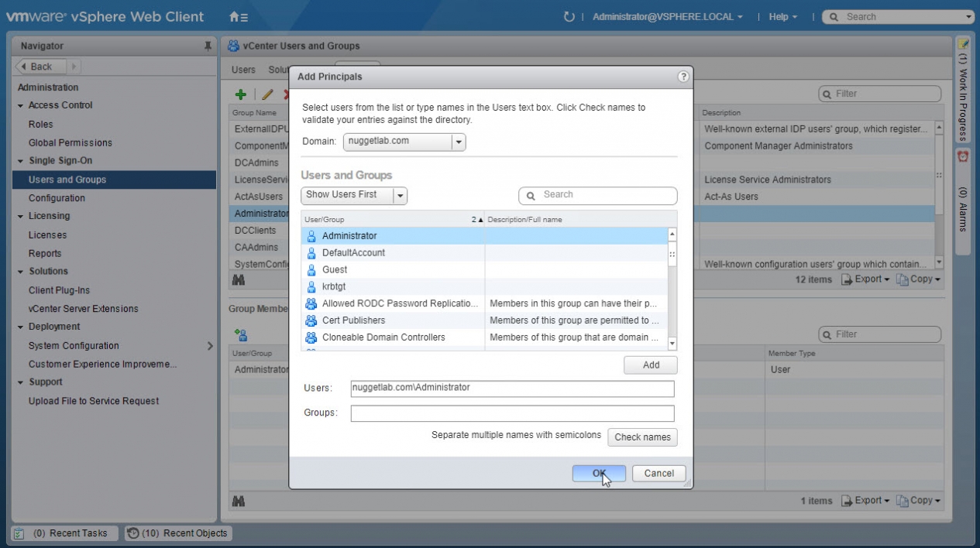Select the Guest user in the list
Viewport: 980px width, 548px height.
pyautogui.click(x=335, y=269)
